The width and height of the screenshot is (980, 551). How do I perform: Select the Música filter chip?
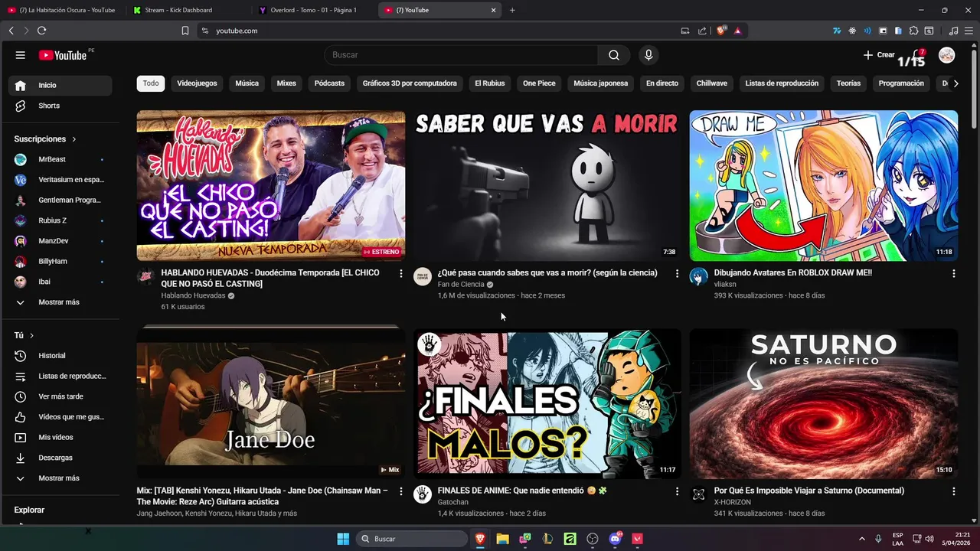point(247,83)
